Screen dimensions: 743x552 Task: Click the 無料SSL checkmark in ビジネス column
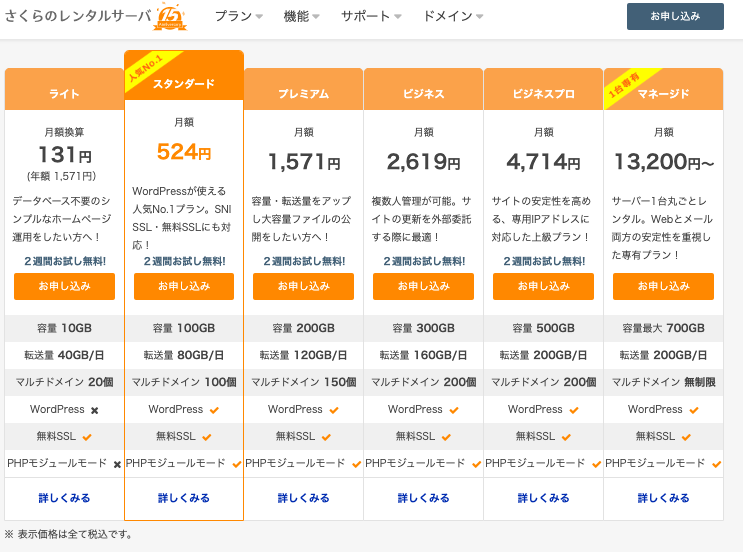446,437
